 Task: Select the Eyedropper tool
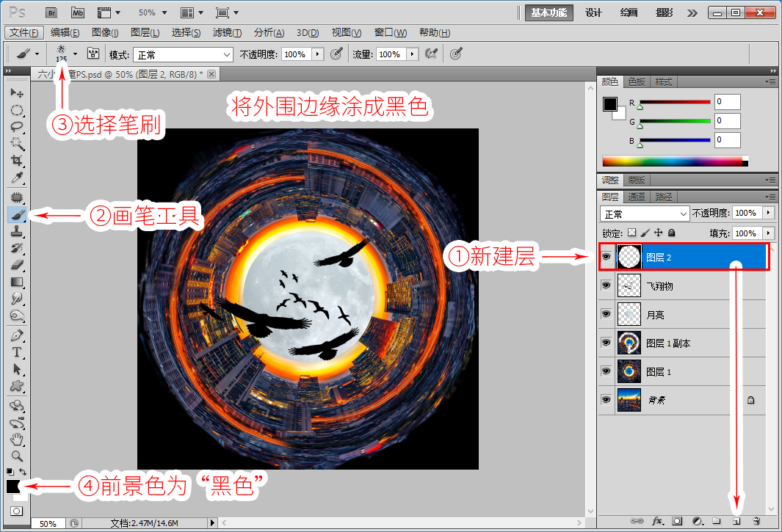coord(17,178)
